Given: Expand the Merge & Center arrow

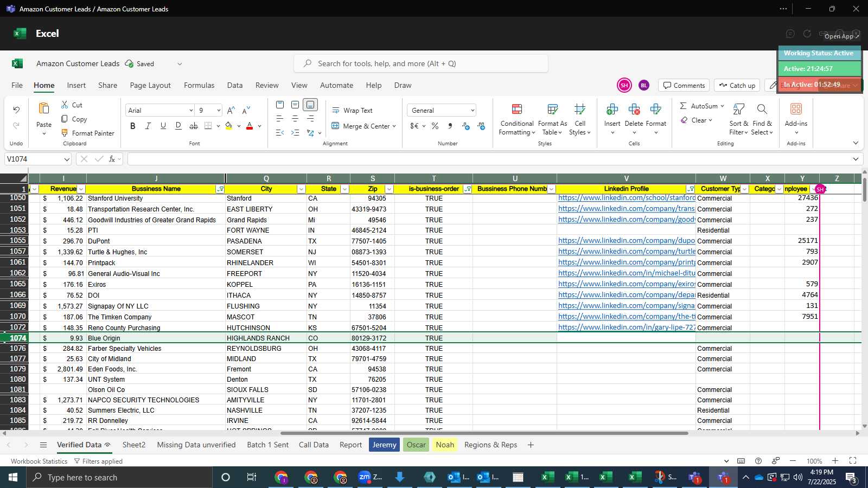Looking at the screenshot, I should click(x=394, y=126).
